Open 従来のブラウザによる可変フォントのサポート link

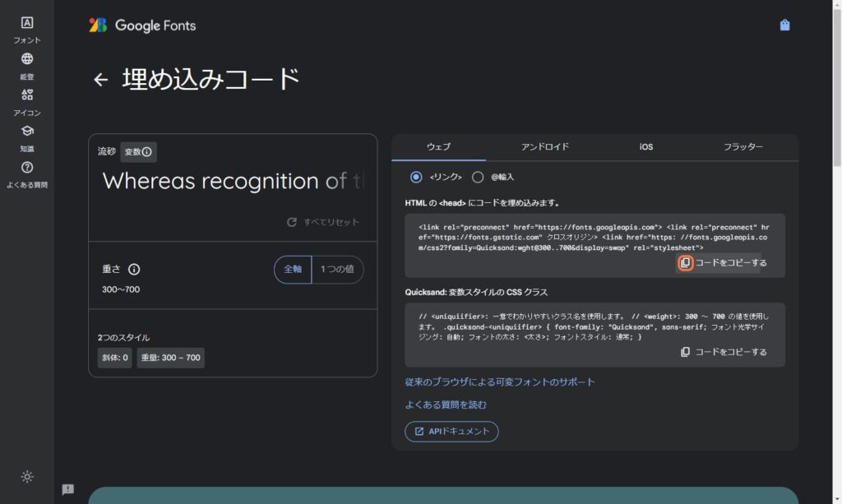coord(500,382)
